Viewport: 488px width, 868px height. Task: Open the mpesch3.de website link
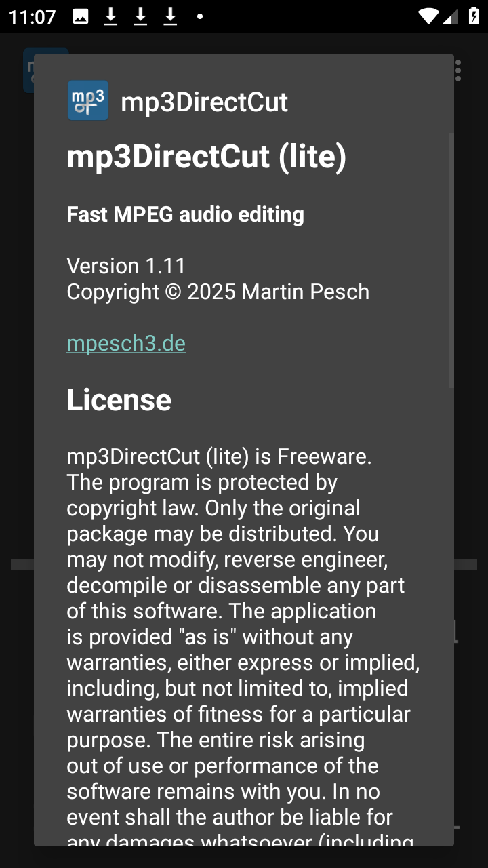point(126,343)
